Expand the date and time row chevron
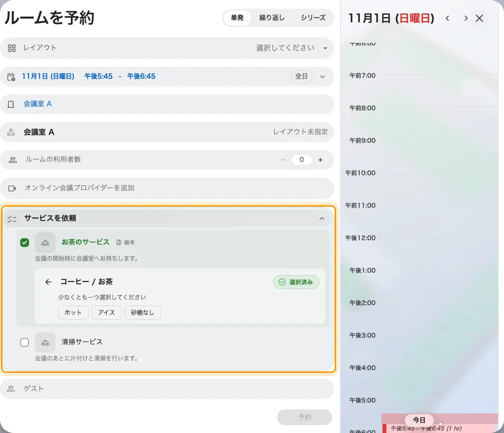 point(322,77)
